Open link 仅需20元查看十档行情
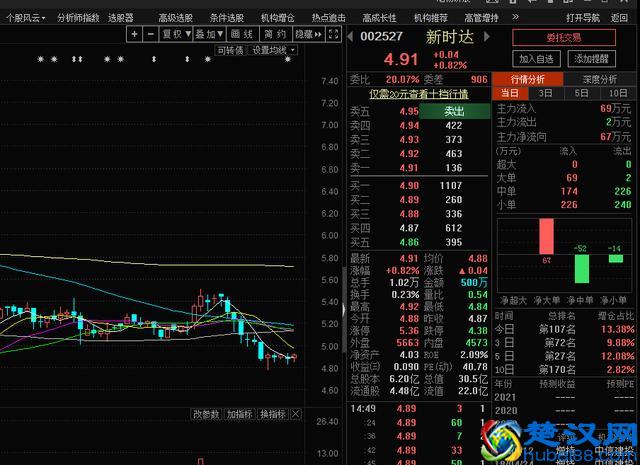This screenshot has width=640, height=465. point(419,94)
